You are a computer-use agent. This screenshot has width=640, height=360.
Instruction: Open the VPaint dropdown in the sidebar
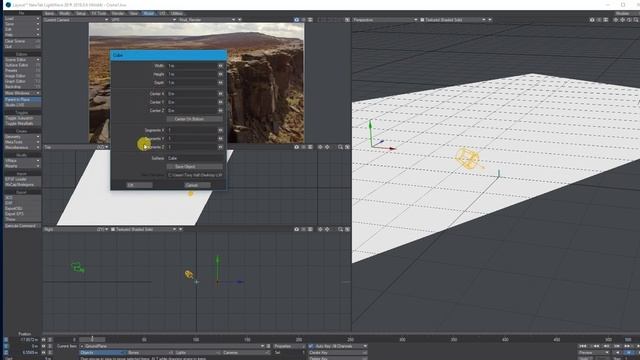22,161
